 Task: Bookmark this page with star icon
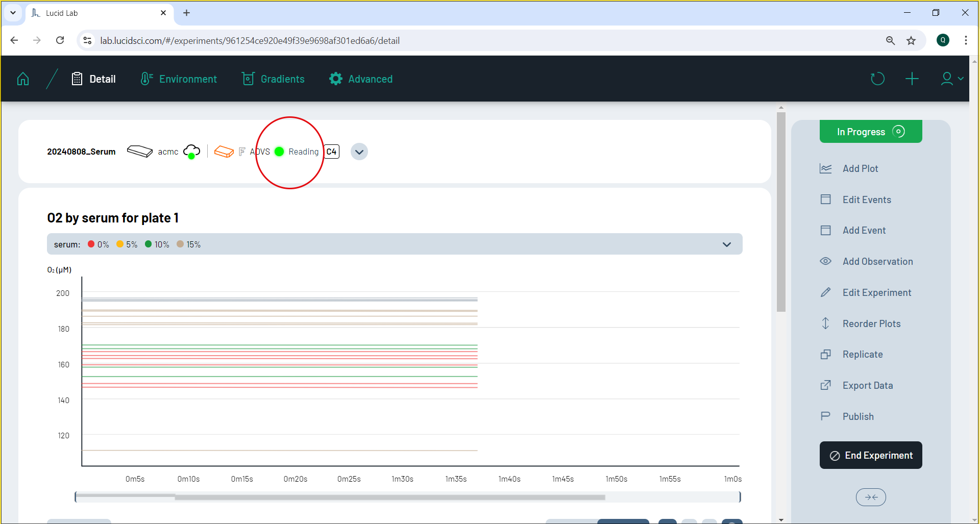(x=911, y=41)
